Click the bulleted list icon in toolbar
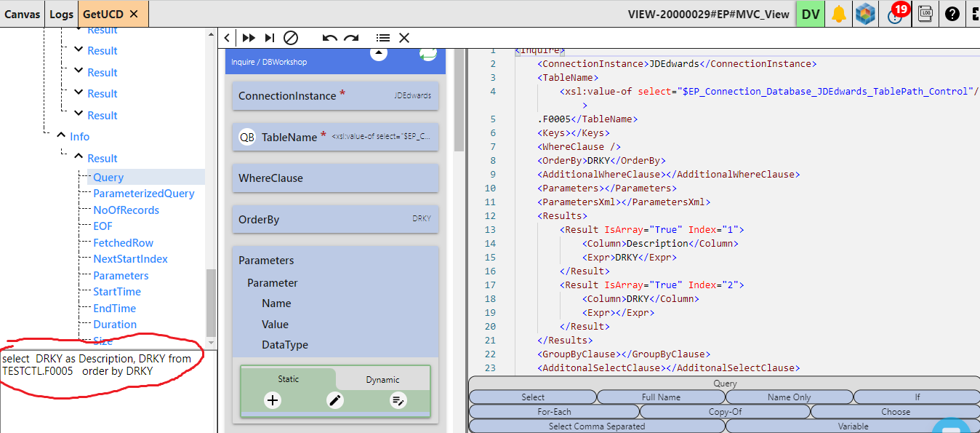Image resolution: width=980 pixels, height=433 pixels. point(383,38)
